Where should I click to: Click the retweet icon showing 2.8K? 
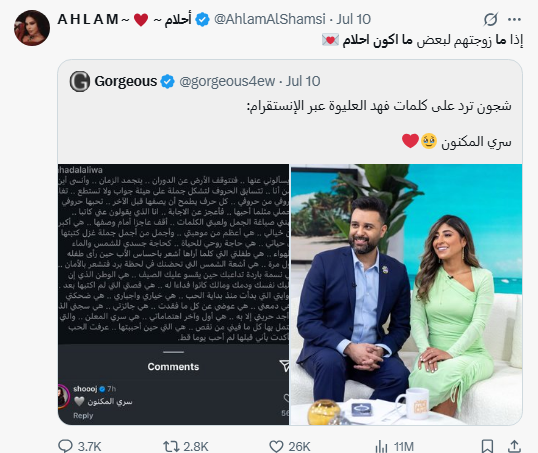pos(171,446)
